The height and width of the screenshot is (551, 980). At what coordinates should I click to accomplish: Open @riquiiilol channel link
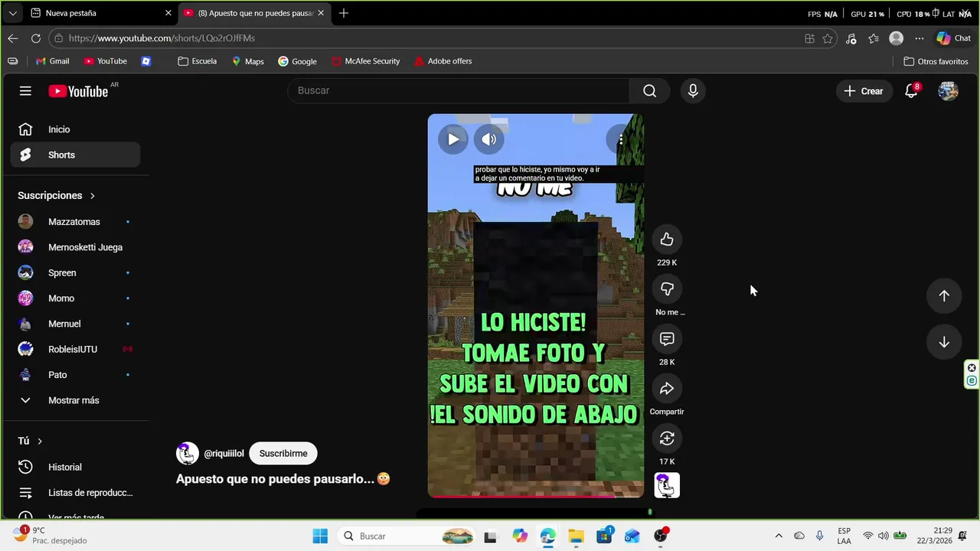[224, 454]
